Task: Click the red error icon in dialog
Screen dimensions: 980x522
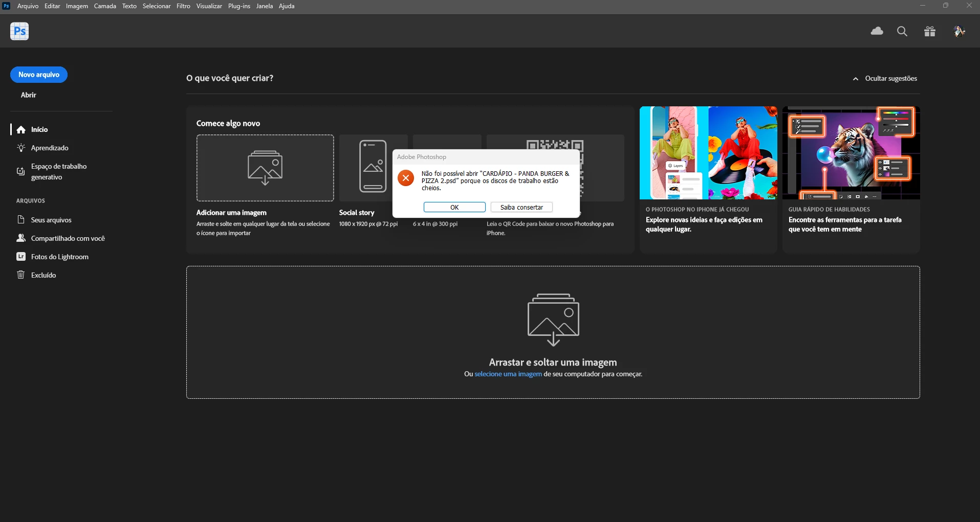Action: pyautogui.click(x=406, y=178)
